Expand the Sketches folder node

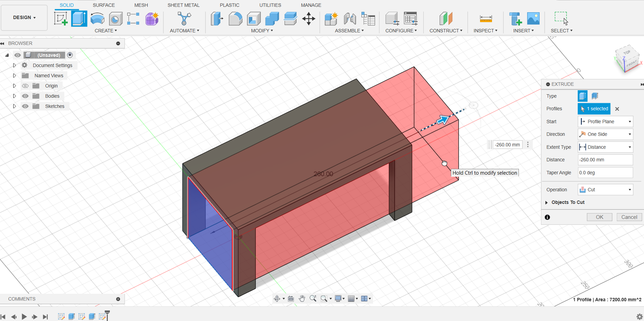coord(14,106)
